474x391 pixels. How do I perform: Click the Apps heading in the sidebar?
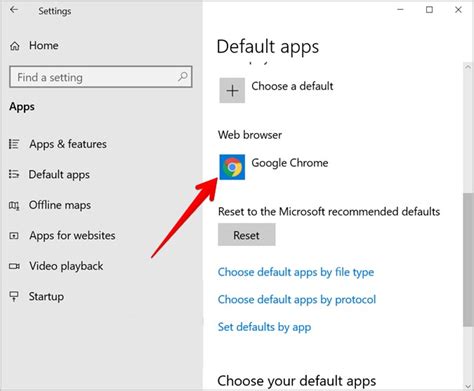click(x=22, y=107)
